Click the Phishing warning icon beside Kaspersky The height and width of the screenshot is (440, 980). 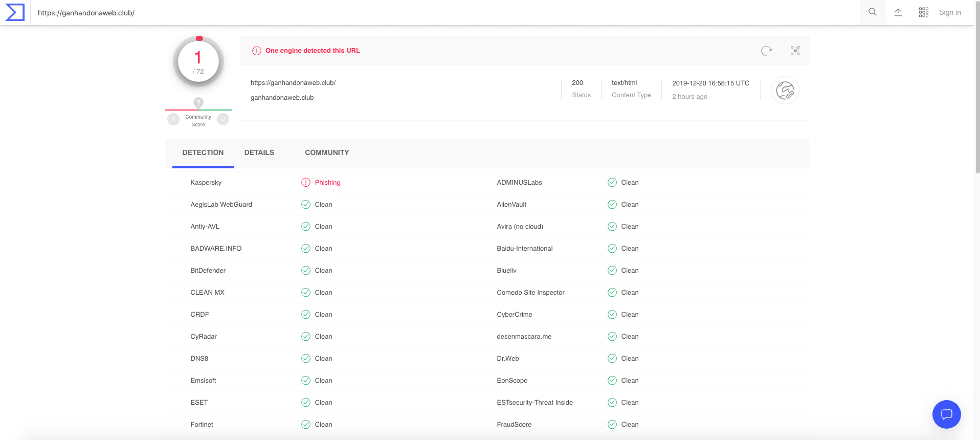pos(306,183)
